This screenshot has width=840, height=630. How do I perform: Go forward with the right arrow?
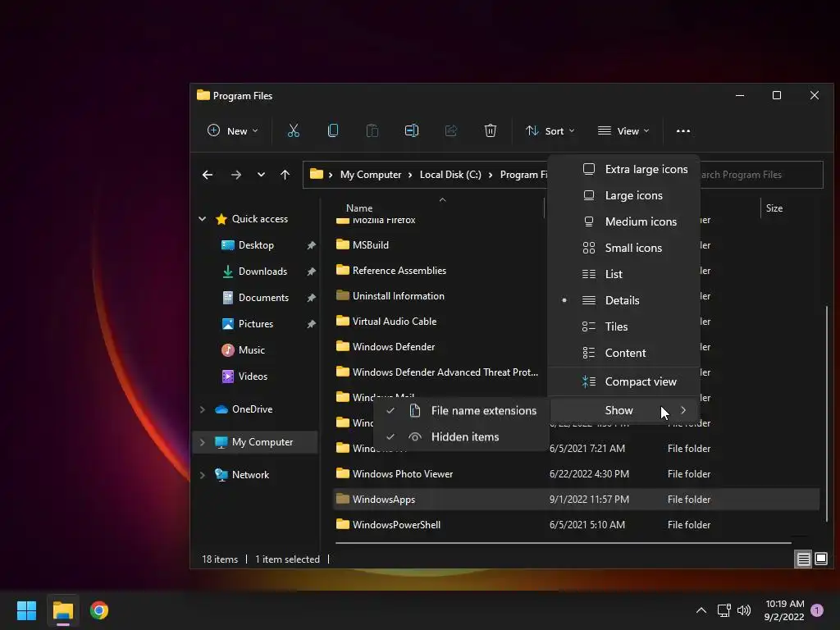(x=235, y=175)
